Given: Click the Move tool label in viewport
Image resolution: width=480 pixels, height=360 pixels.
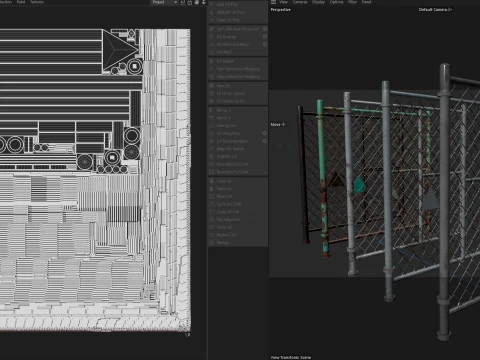Looking at the screenshot, I should (278, 124).
